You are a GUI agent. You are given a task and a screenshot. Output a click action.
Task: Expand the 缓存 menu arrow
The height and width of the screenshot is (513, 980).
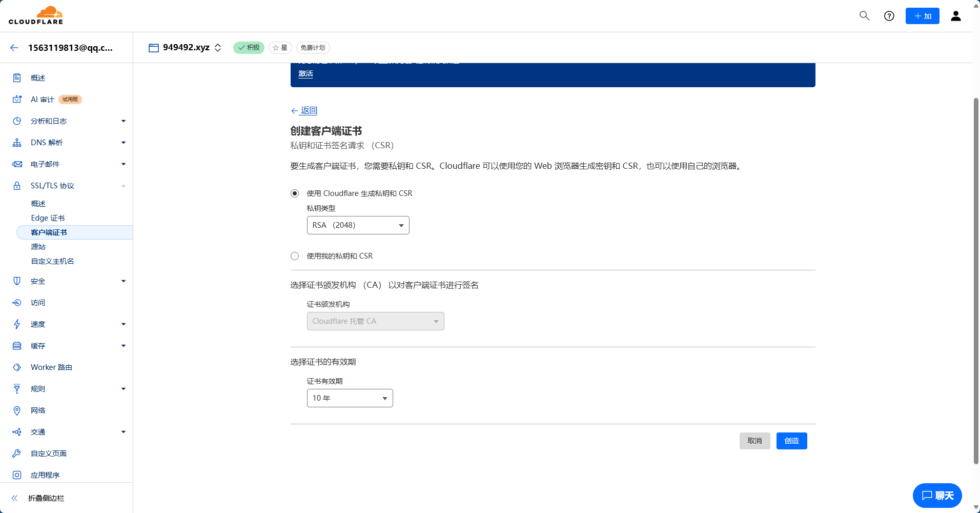pos(124,346)
